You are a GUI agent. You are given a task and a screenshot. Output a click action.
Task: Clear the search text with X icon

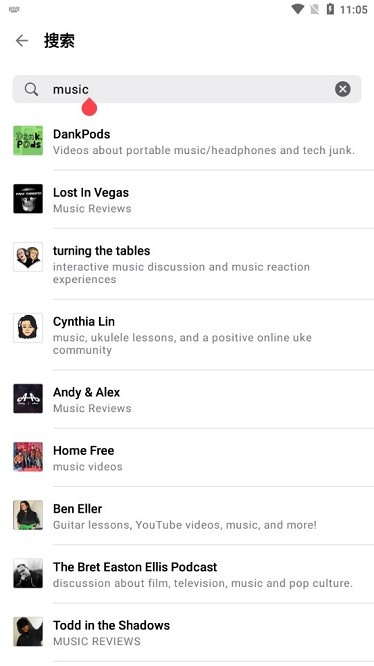click(x=343, y=89)
